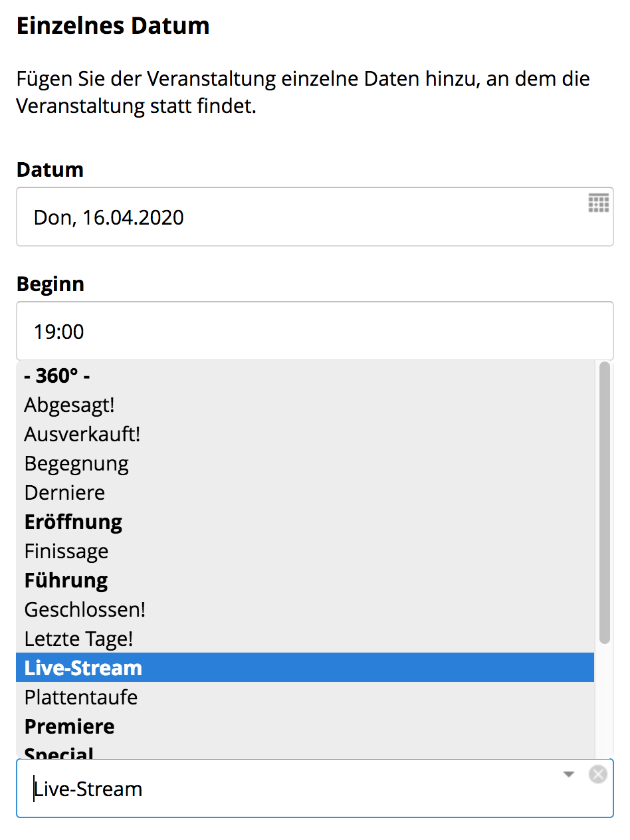Choose "Abgesagt!" from the list
630x840 pixels.
[x=305, y=405]
